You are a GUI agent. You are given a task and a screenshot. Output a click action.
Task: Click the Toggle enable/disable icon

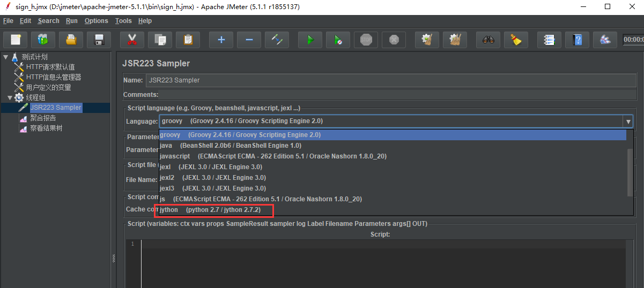point(277,40)
